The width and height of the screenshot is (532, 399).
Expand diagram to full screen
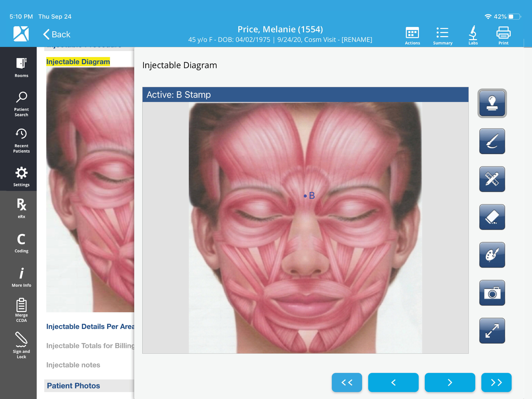pyautogui.click(x=492, y=331)
